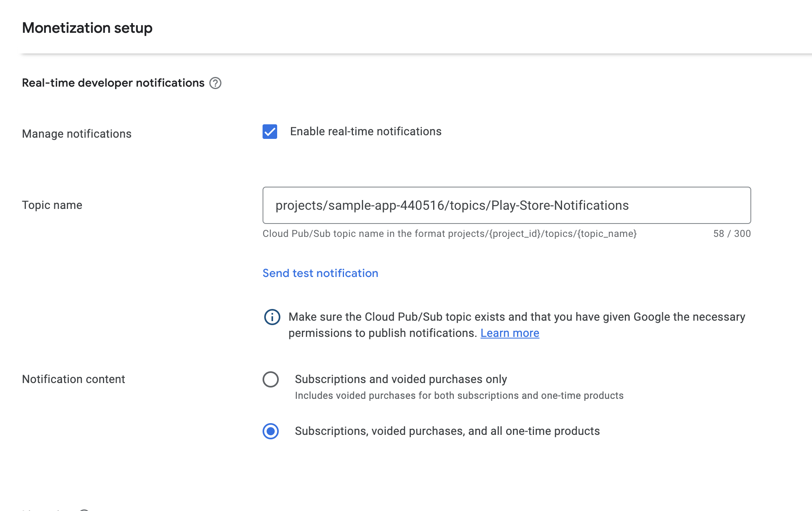Select Subscriptions and voided purchases only radio
812x511 pixels.
click(271, 379)
